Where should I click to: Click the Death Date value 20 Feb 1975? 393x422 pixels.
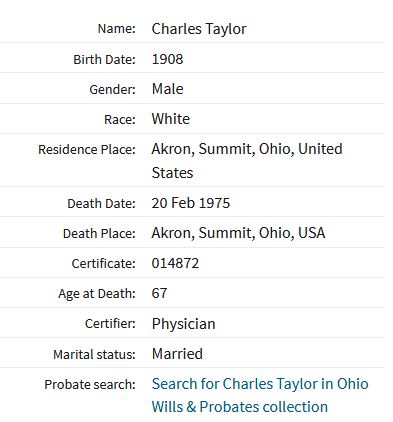tap(191, 203)
